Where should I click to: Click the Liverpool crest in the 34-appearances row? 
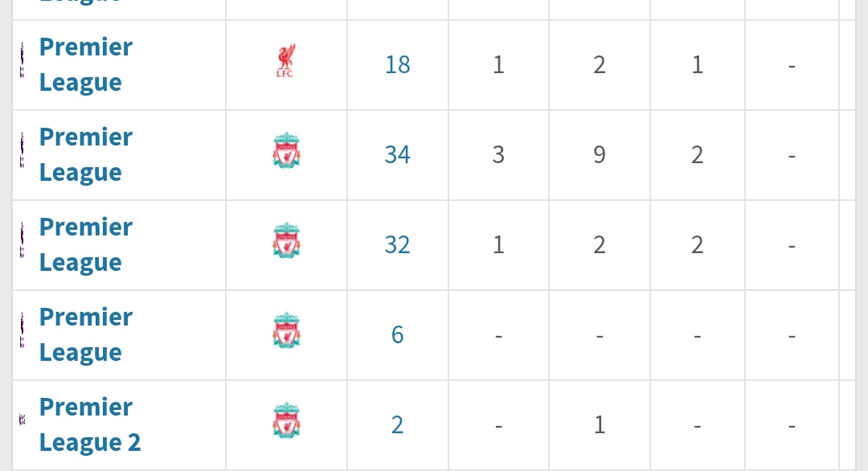[286, 153]
